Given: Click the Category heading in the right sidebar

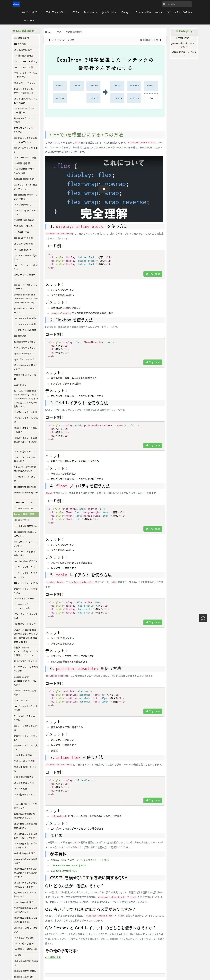Looking at the screenshot, I should [184, 31].
